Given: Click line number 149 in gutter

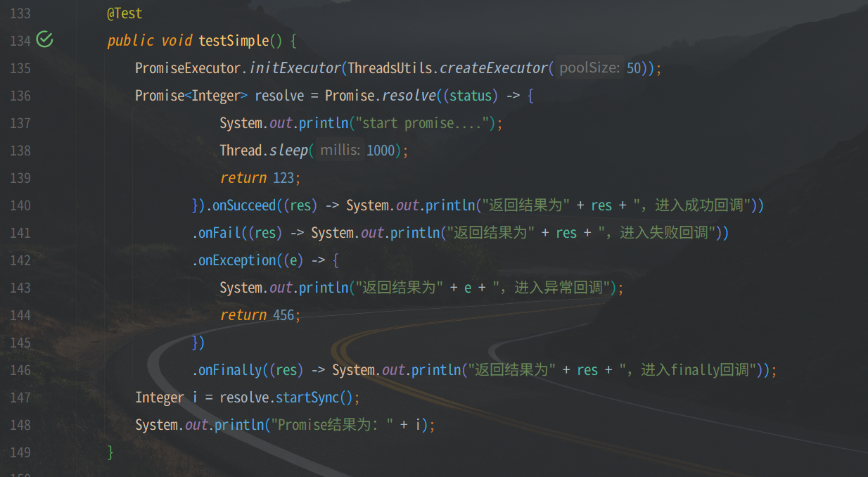Looking at the screenshot, I should 20,452.
